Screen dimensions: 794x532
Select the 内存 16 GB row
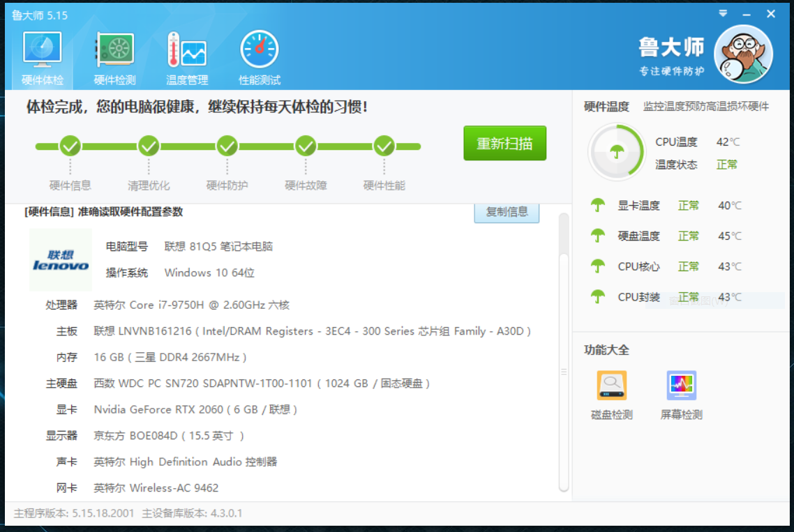tap(151, 358)
